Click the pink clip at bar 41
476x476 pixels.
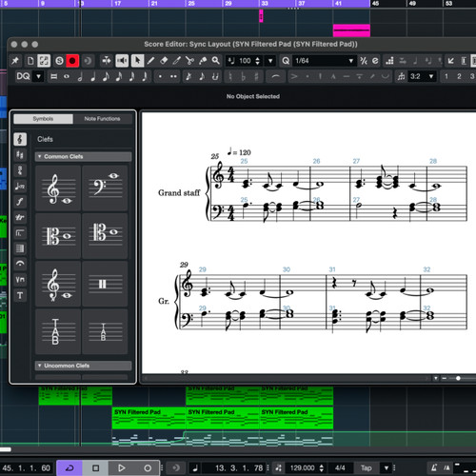click(x=351, y=30)
